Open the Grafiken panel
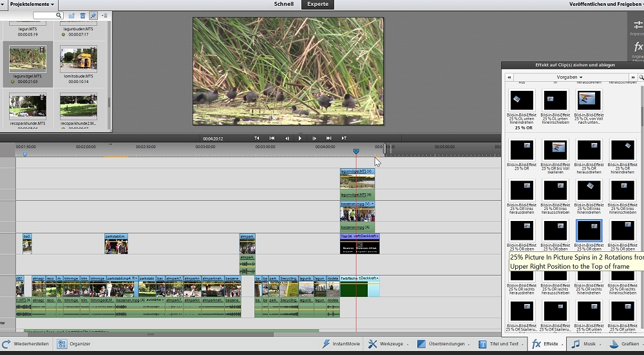The image size is (644, 355). click(625, 344)
